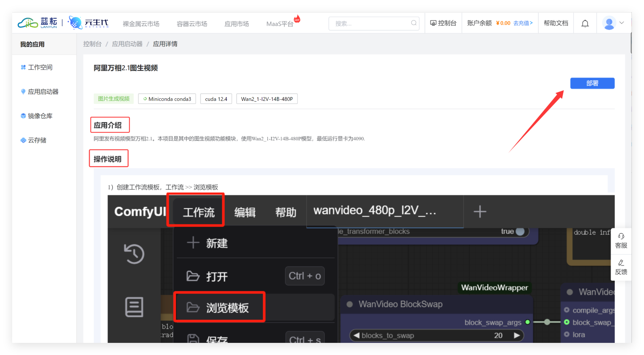The image size is (644, 355).
Task: Click the 应用详情 breadcrumb text
Action: click(165, 44)
